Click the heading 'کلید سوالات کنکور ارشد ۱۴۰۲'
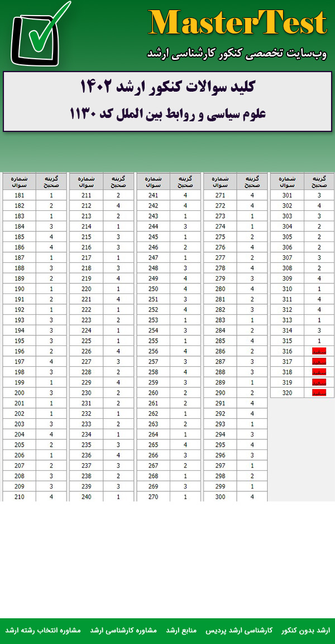 (x=167, y=87)
